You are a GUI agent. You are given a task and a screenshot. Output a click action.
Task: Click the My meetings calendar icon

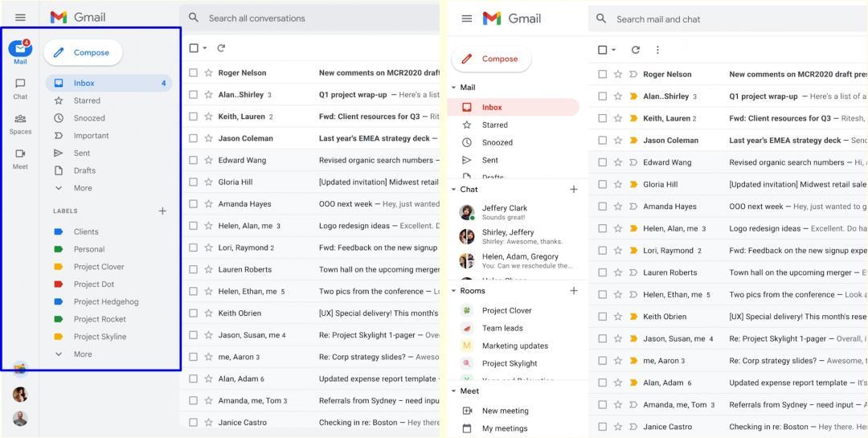pyautogui.click(x=467, y=428)
